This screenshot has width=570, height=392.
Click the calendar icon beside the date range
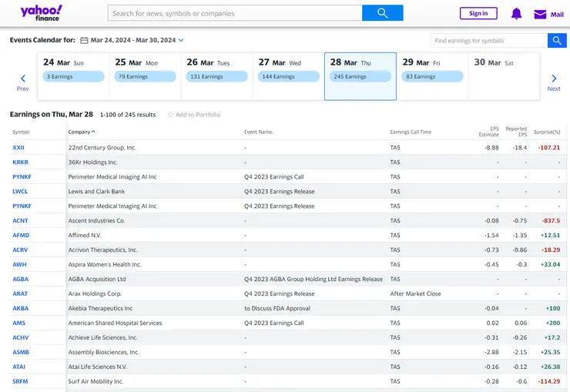(x=84, y=40)
